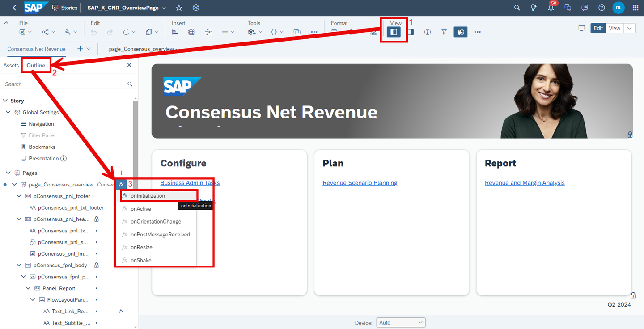Select pConsensus_pnl_txt_footer in the outline
This screenshot has height=329, width=644.
(x=71, y=208)
